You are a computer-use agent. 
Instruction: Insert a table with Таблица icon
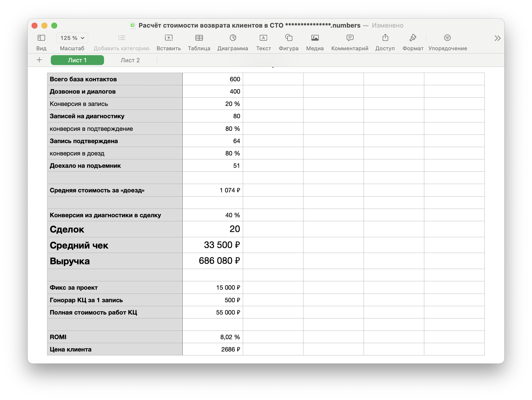[x=199, y=38]
